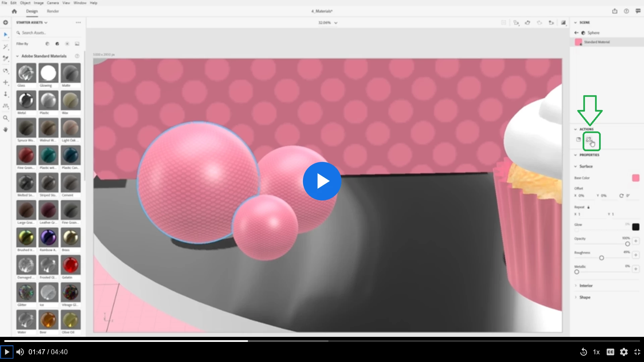Select the Hand pan tool
Image resolution: width=644 pixels, height=362 pixels.
(6, 130)
